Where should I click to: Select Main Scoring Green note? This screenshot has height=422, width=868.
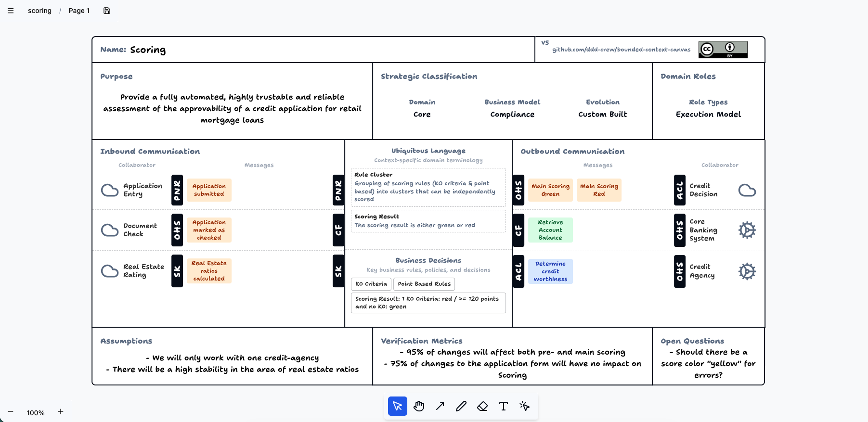(x=550, y=190)
